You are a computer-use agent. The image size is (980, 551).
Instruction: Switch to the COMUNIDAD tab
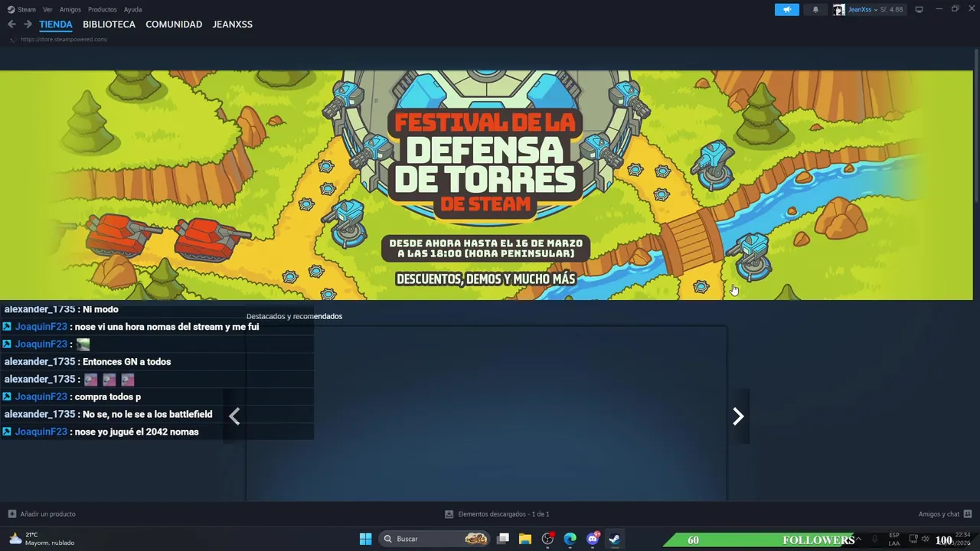(174, 24)
